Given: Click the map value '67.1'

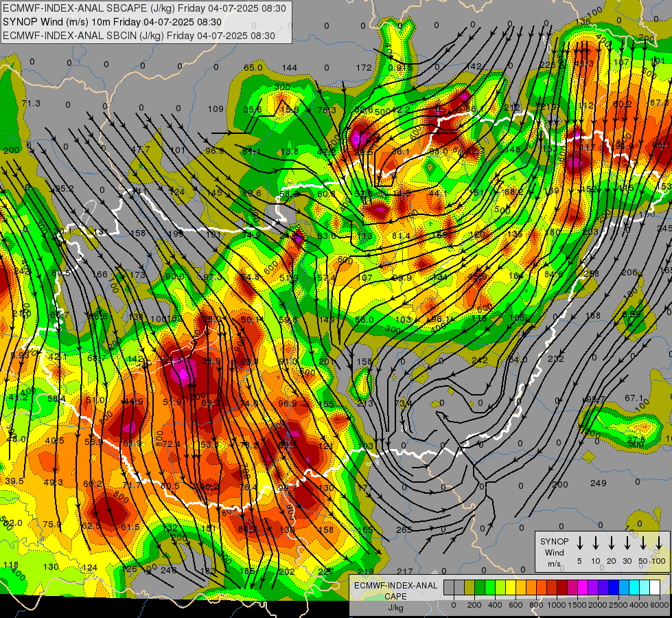Looking at the screenshot, I should [x=634, y=398].
